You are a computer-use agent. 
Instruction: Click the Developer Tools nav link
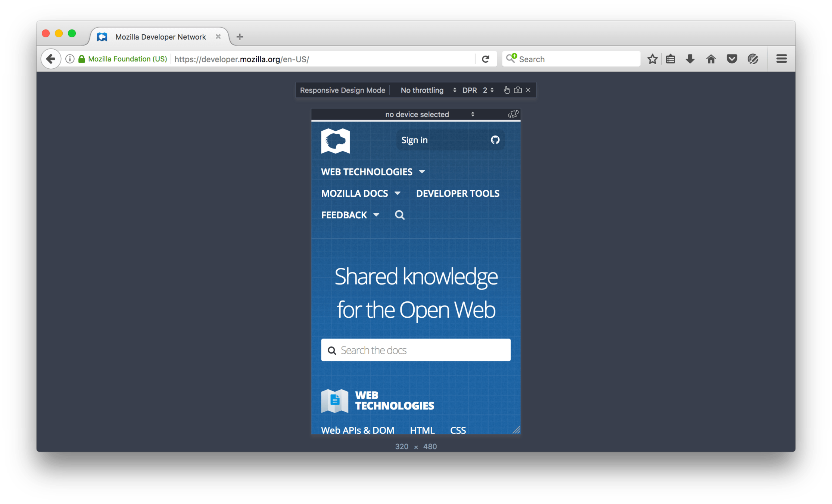(458, 193)
